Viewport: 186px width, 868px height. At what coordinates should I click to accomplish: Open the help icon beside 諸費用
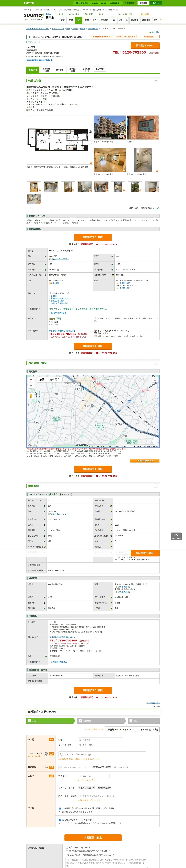pos(44,525)
